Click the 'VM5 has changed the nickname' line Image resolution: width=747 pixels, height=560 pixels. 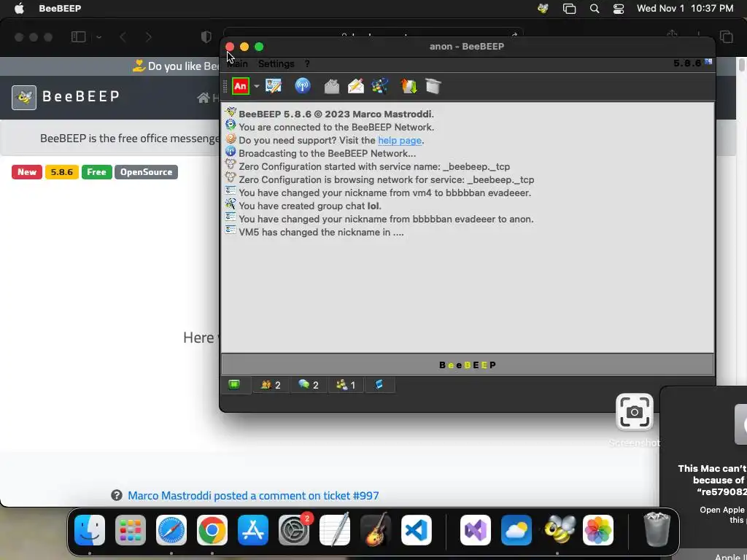click(x=321, y=233)
